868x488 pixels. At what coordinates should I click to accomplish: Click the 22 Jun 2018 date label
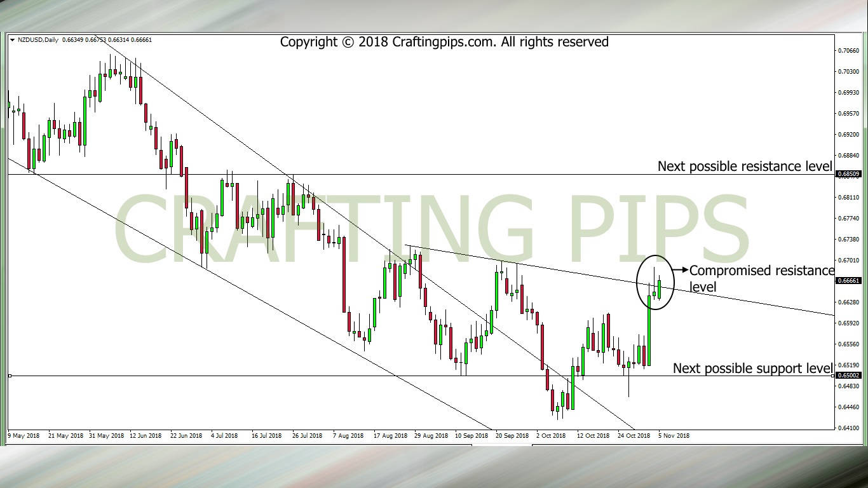187,436
